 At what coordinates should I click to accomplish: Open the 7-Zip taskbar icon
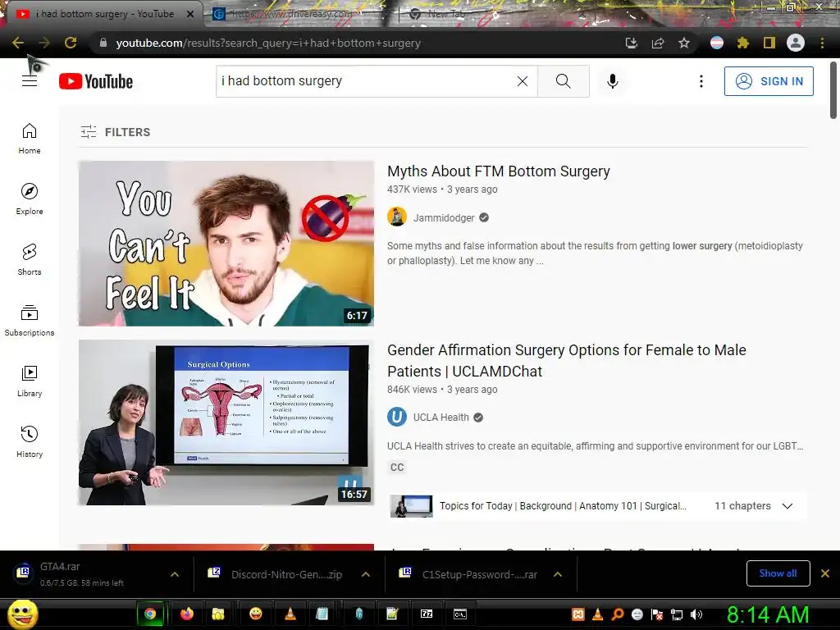click(427, 614)
